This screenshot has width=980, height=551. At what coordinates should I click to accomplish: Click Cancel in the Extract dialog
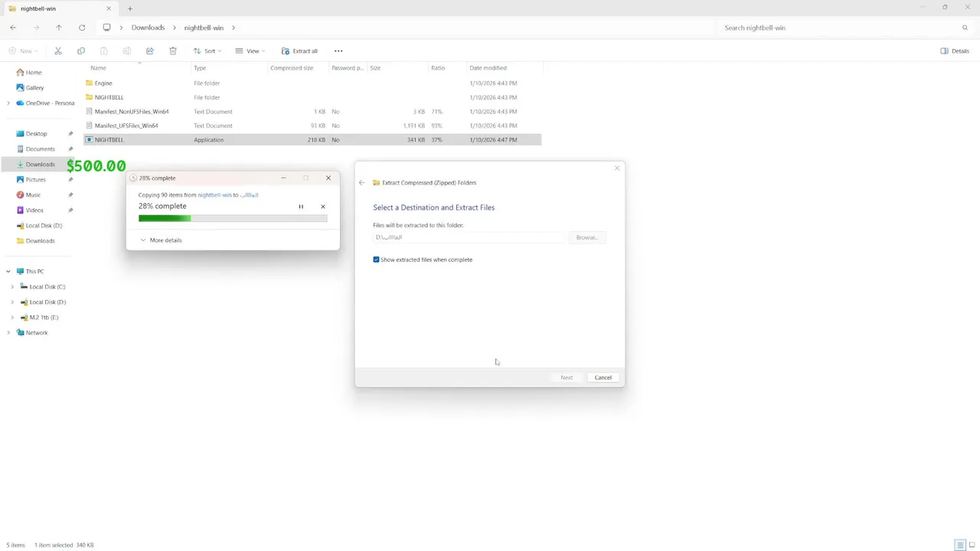coord(603,377)
